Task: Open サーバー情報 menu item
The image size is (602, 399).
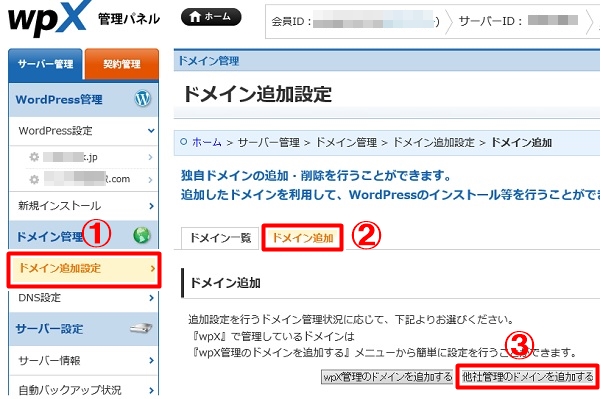Action: coord(83,361)
